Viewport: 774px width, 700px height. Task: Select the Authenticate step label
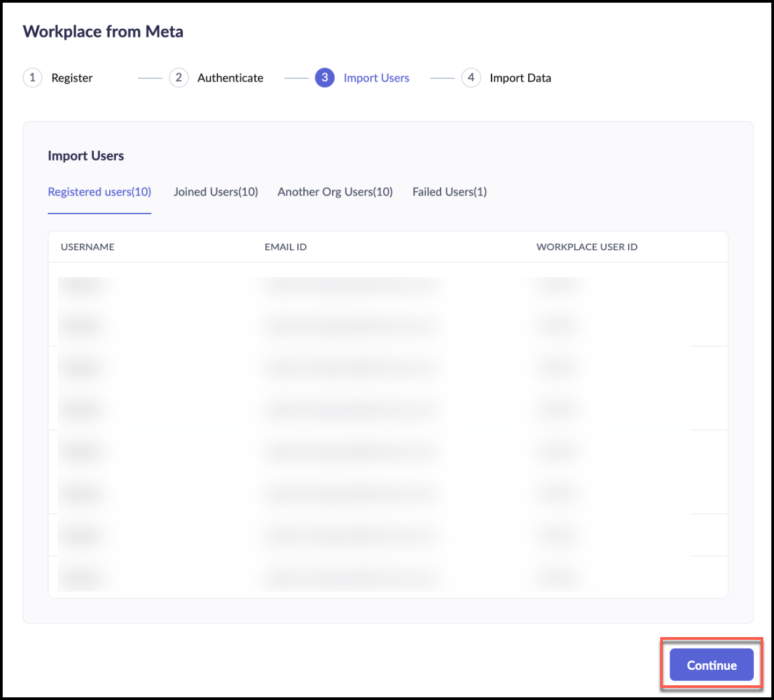pos(230,78)
